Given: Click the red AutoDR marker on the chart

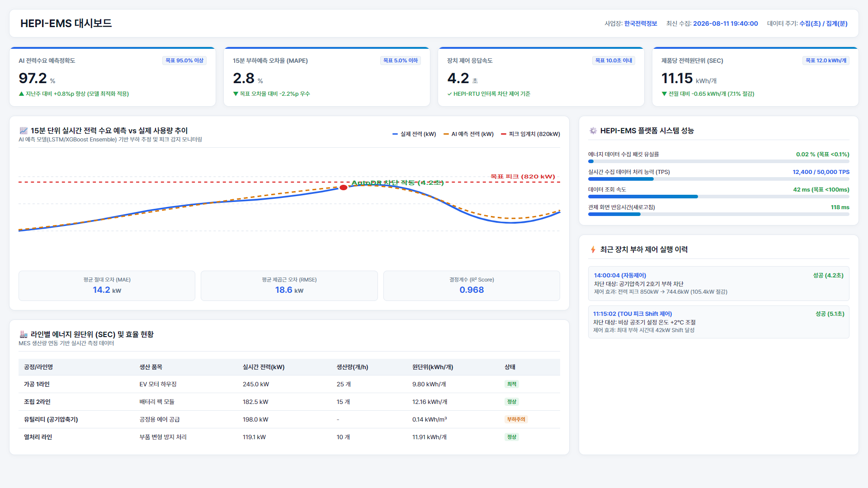Looking at the screenshot, I should click(344, 188).
